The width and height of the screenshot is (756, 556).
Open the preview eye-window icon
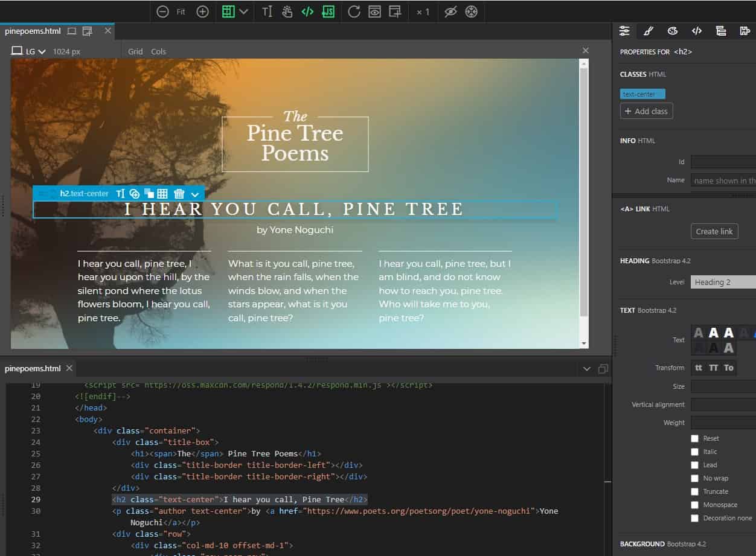(374, 11)
